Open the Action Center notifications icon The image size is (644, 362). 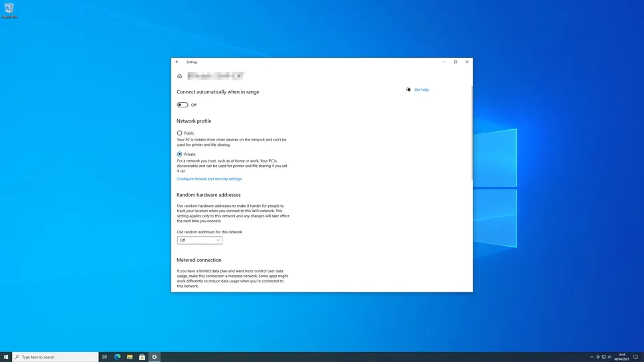(636, 357)
